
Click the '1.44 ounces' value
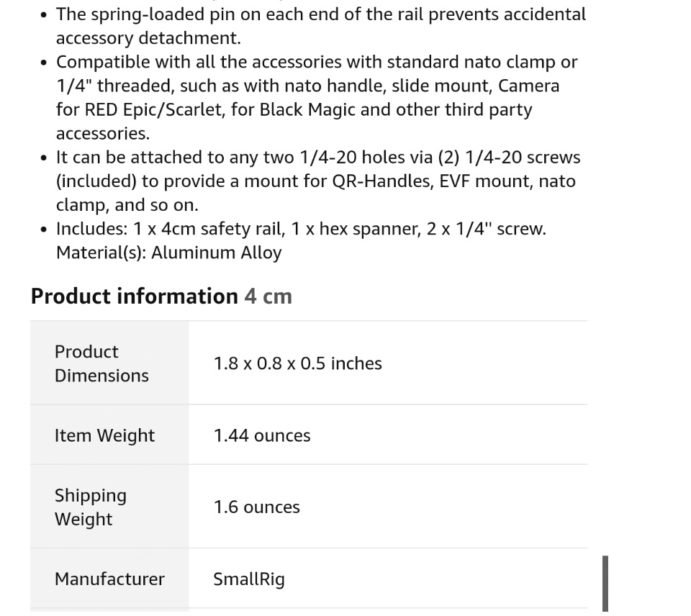(262, 435)
